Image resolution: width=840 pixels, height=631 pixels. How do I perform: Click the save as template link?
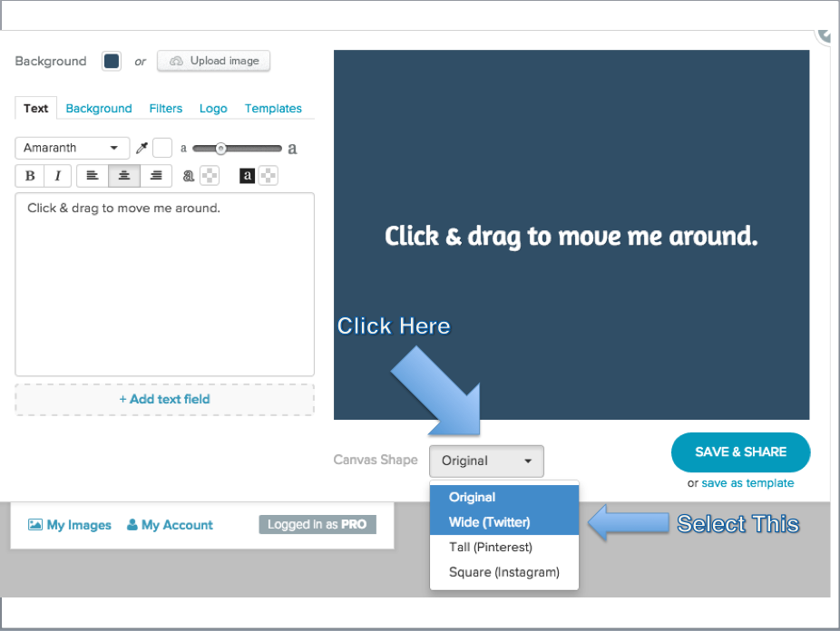[747, 483]
